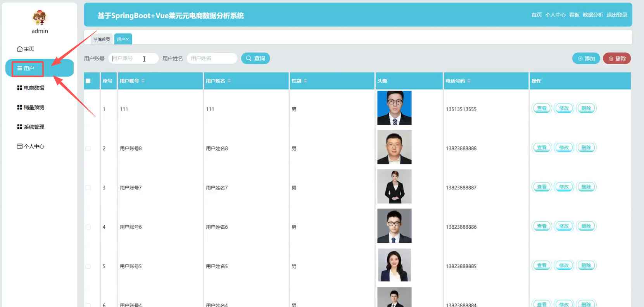Click 查看 for user 111
Screen dimensions: 644x307
point(542,109)
